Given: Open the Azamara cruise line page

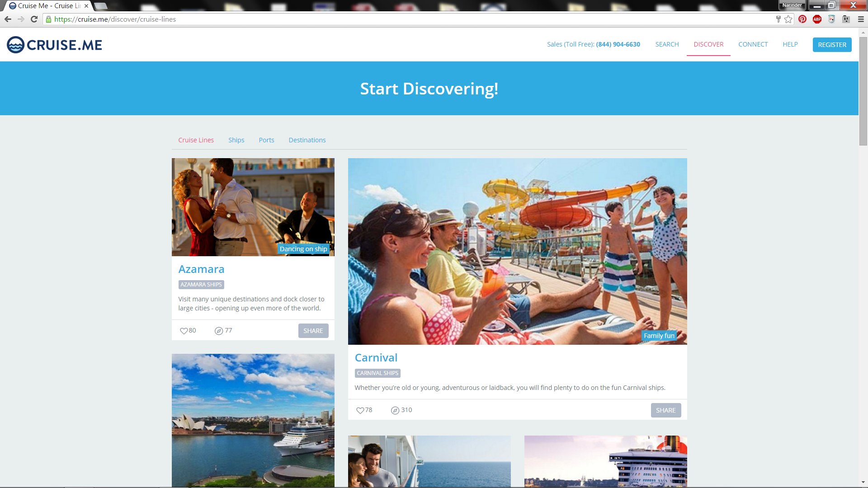Looking at the screenshot, I should click(x=201, y=269).
